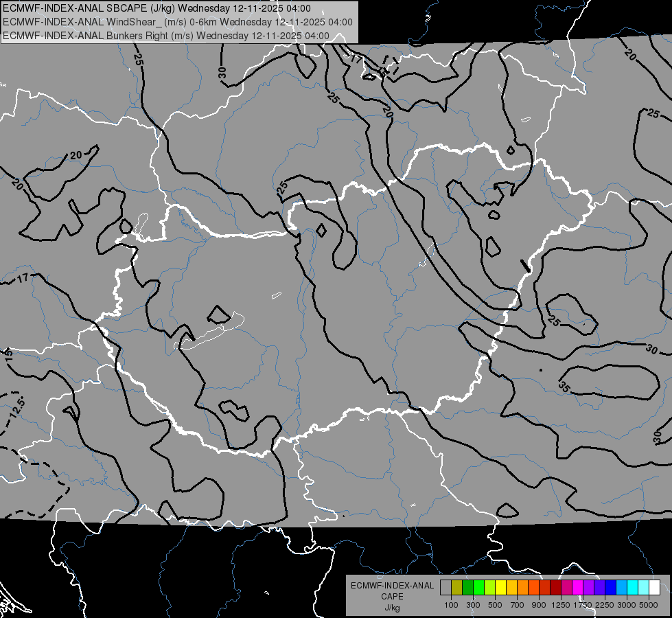The width and height of the screenshot is (672, 618).
Task: Click the 700 value on legend scale
Action: pos(518,605)
